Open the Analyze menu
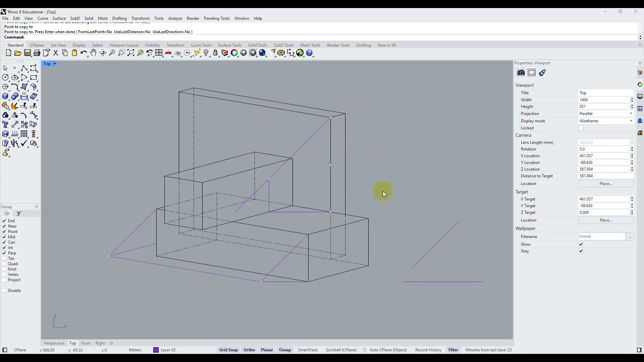Viewport: 644px width, 362px height. pyautogui.click(x=175, y=19)
